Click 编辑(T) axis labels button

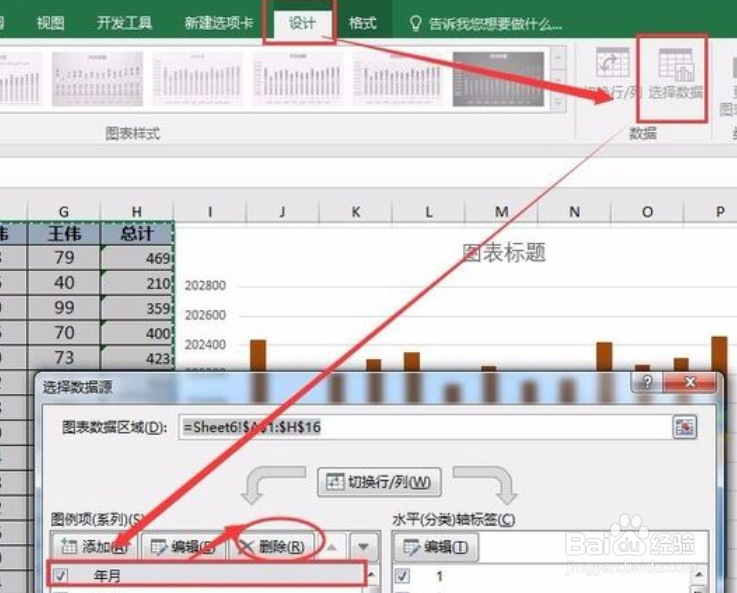pos(436,546)
